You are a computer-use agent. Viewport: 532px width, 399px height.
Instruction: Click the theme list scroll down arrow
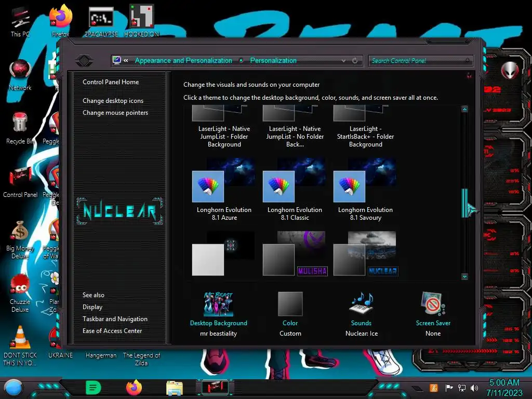tap(465, 276)
